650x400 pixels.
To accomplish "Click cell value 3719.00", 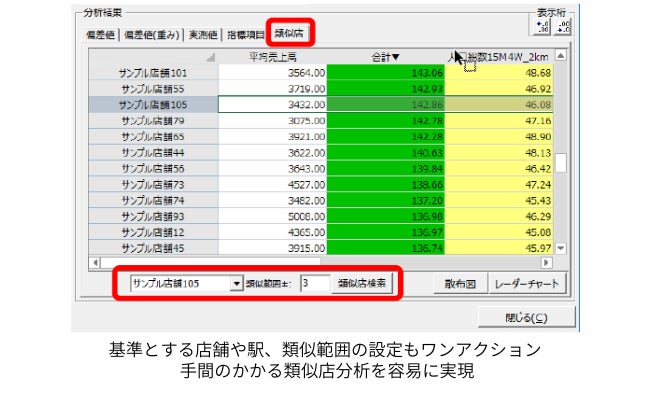I will click(273, 89).
